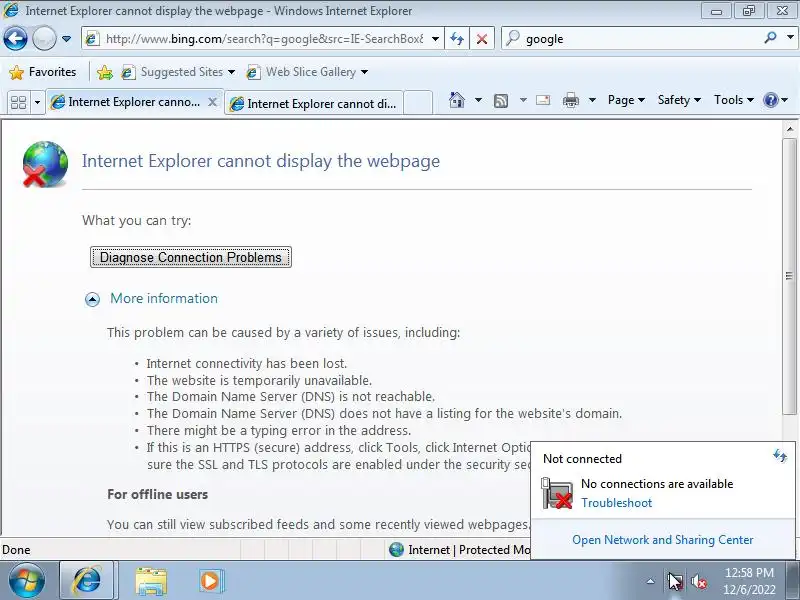The image size is (800, 600).
Task: Go back with the Back arrow button
Action: pos(15,38)
